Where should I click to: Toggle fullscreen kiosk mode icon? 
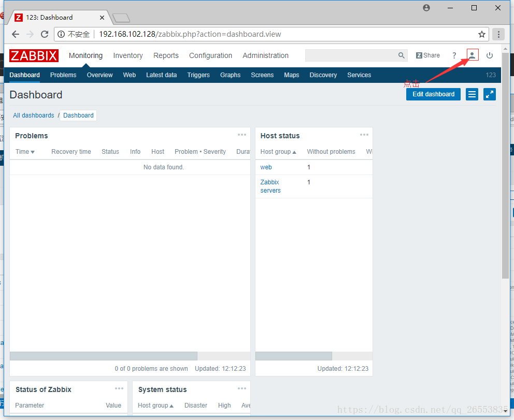[490, 94]
